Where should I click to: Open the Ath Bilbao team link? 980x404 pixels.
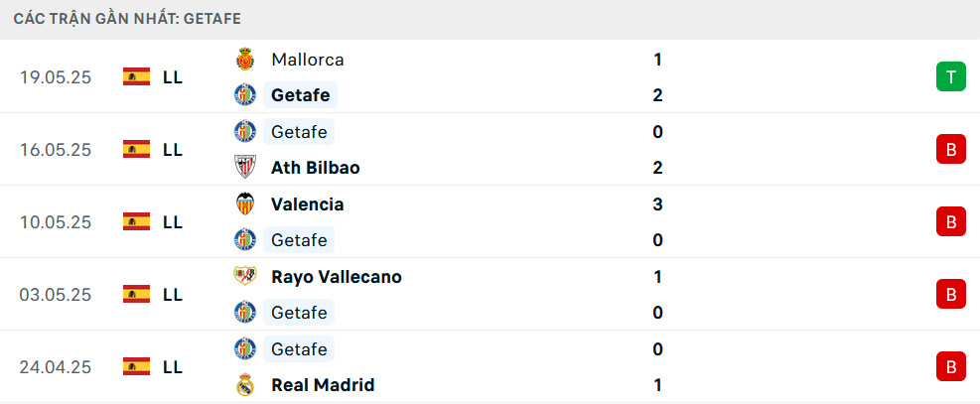tap(316, 168)
